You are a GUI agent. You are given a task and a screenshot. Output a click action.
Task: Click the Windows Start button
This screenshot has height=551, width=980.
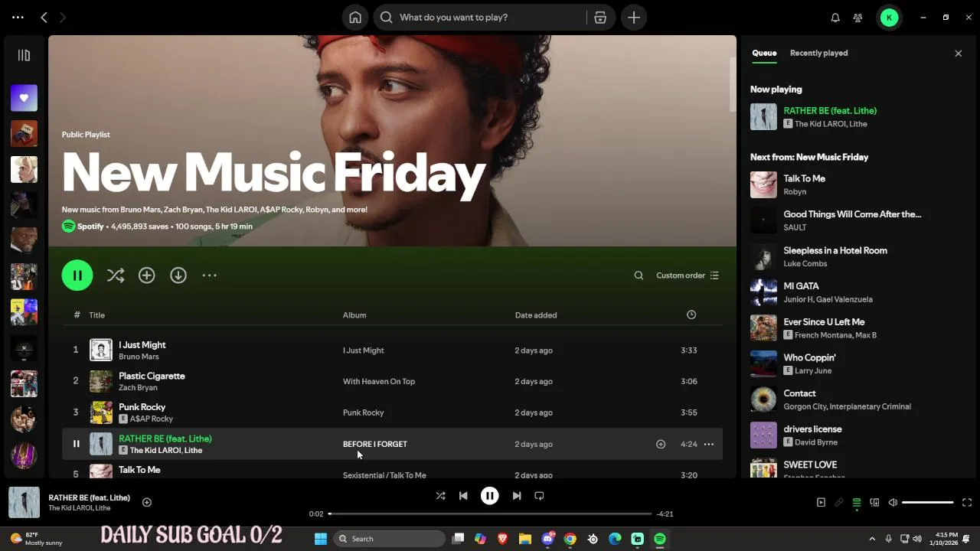[x=321, y=539]
